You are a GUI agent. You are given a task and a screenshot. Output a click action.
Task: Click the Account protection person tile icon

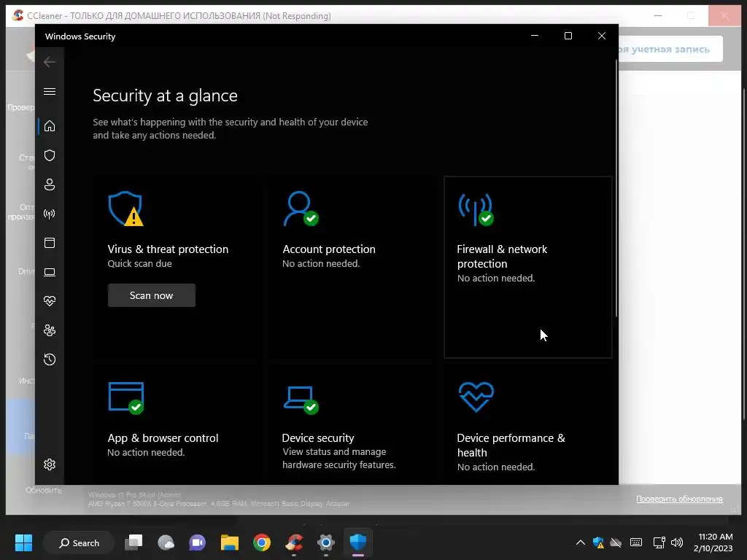click(x=301, y=209)
